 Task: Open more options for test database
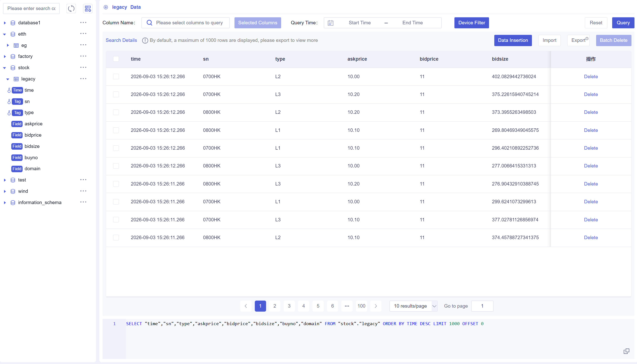coord(83,180)
